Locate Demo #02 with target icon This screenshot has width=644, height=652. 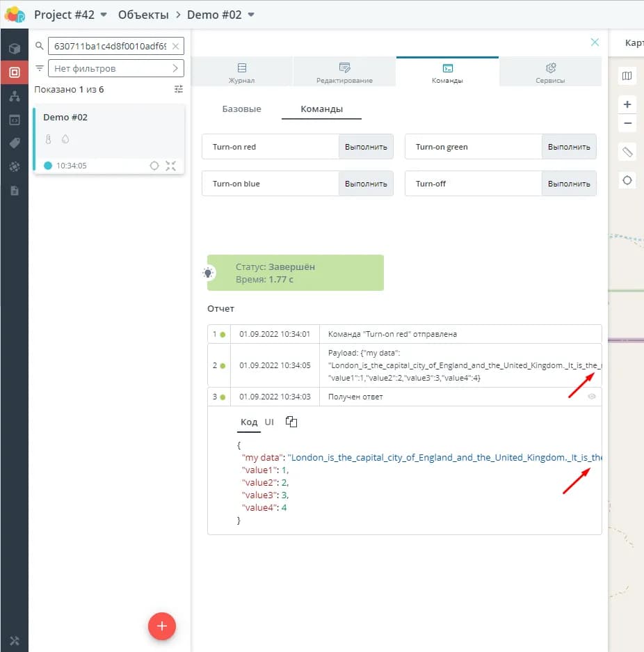(x=154, y=166)
